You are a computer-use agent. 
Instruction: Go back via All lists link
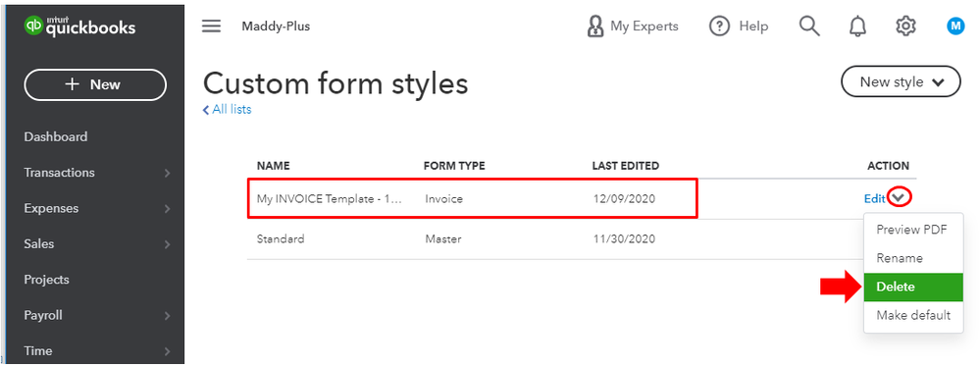227,110
